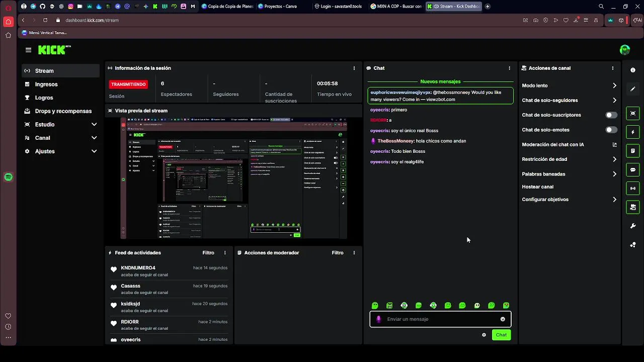
Task: Open Moderación del chat con IA external link
Action: tap(614, 145)
